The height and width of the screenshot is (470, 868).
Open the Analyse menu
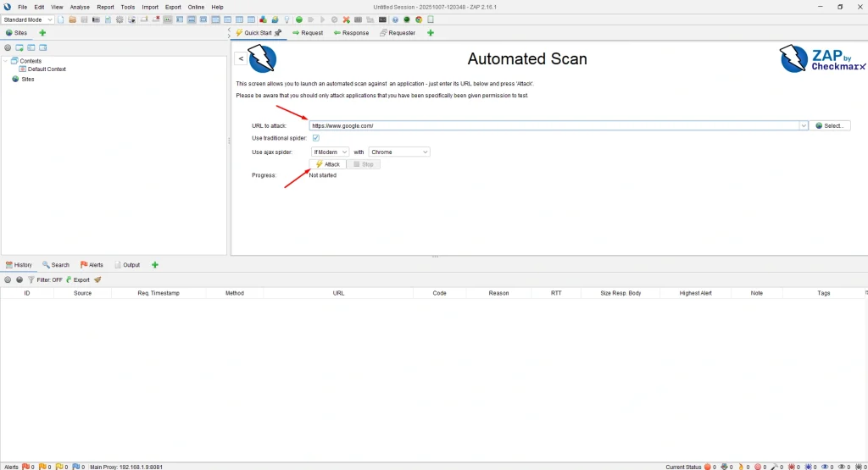[x=80, y=7]
